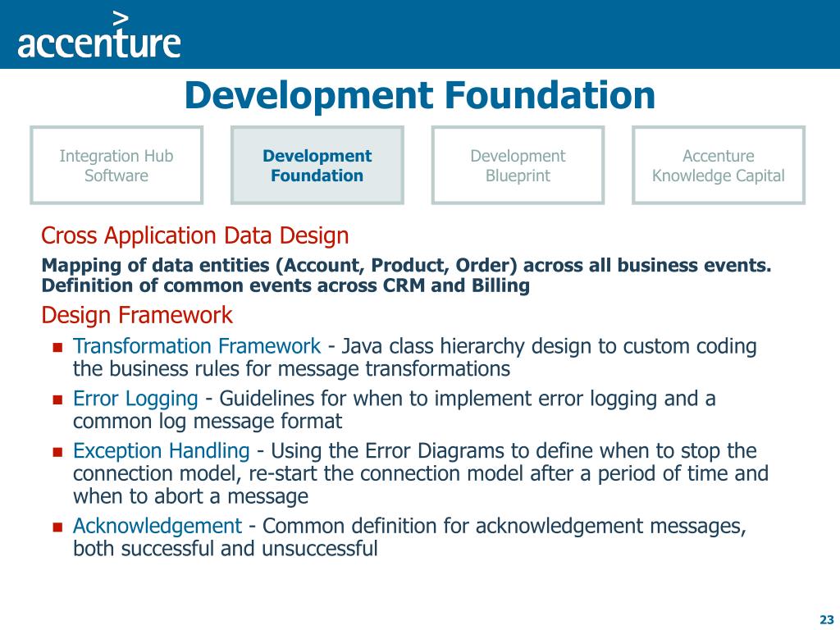Click the Development Foundation slide title
This screenshot has height=630, width=840.
click(420, 95)
